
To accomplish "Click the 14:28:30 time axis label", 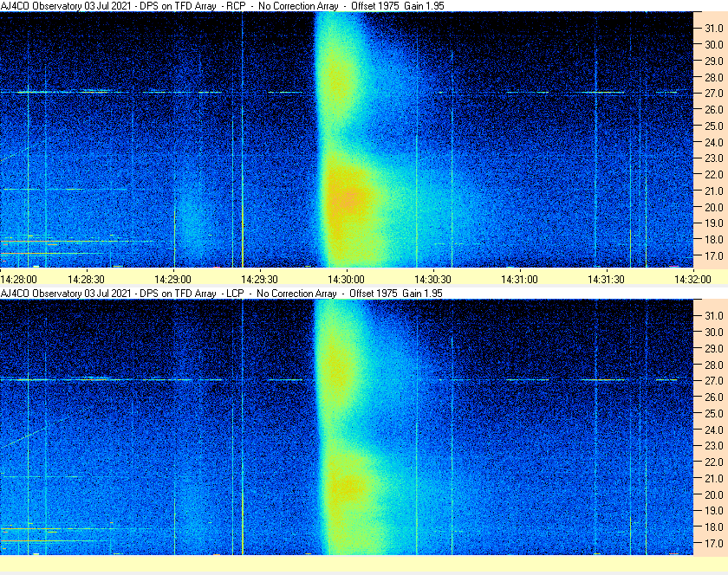I will tap(86, 280).
